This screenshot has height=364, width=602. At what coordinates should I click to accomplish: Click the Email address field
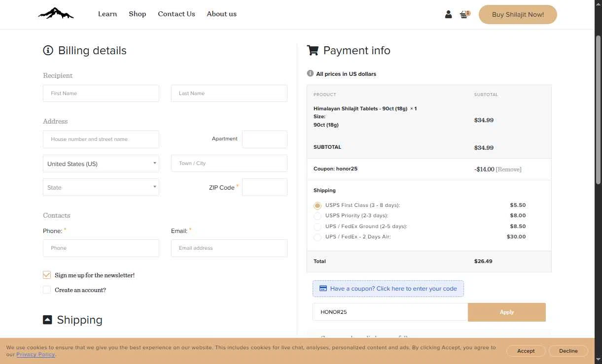click(229, 248)
